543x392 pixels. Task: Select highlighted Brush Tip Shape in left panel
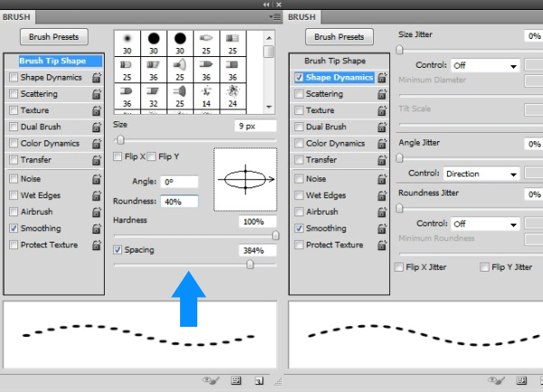[52, 62]
